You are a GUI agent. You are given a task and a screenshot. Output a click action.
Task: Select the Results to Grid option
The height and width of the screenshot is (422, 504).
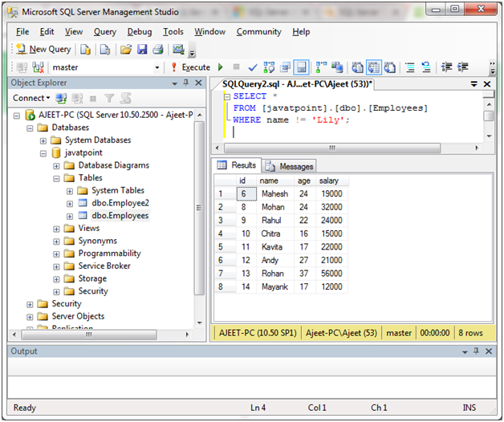click(374, 67)
